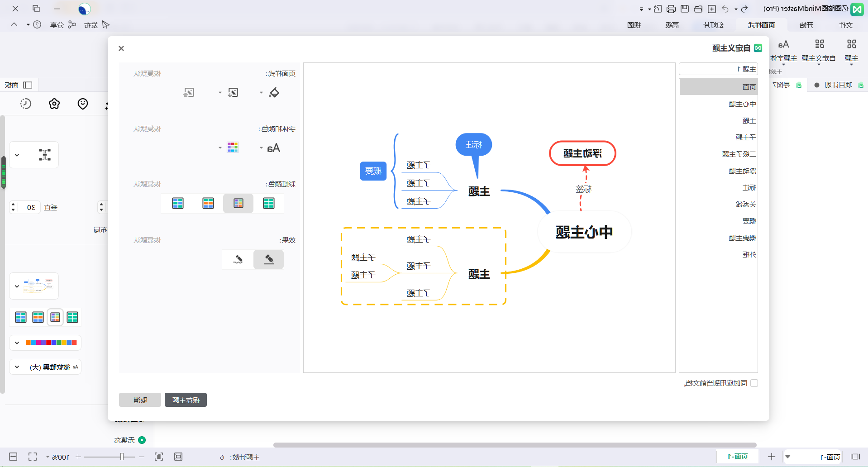Select the hand-drawn effect pen option
Image resolution: width=868 pixels, height=467 pixels.
click(238, 259)
